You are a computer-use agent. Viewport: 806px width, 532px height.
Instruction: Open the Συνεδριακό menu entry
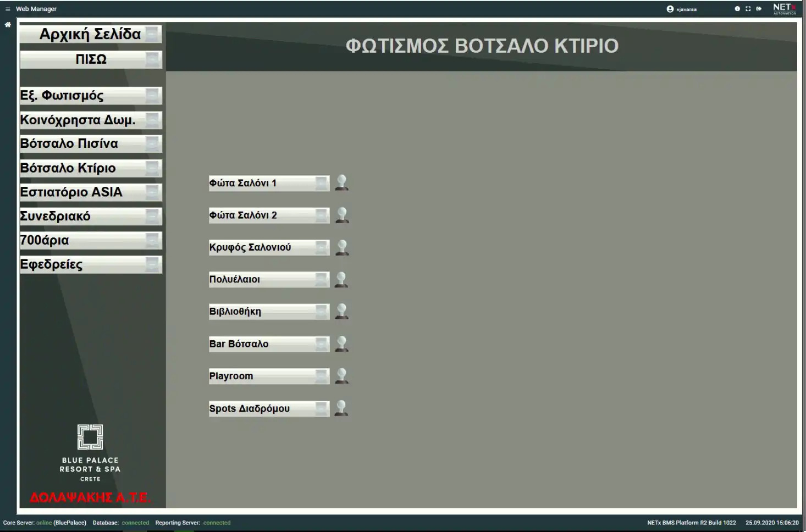point(91,216)
